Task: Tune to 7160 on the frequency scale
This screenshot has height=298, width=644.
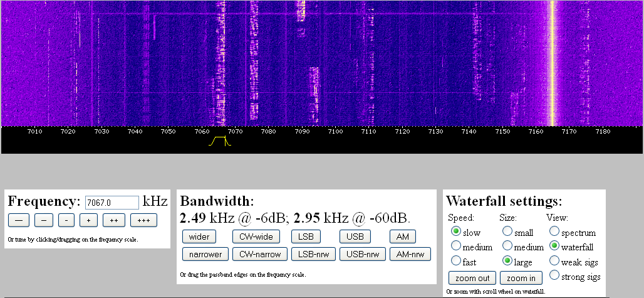Action: pos(536,132)
